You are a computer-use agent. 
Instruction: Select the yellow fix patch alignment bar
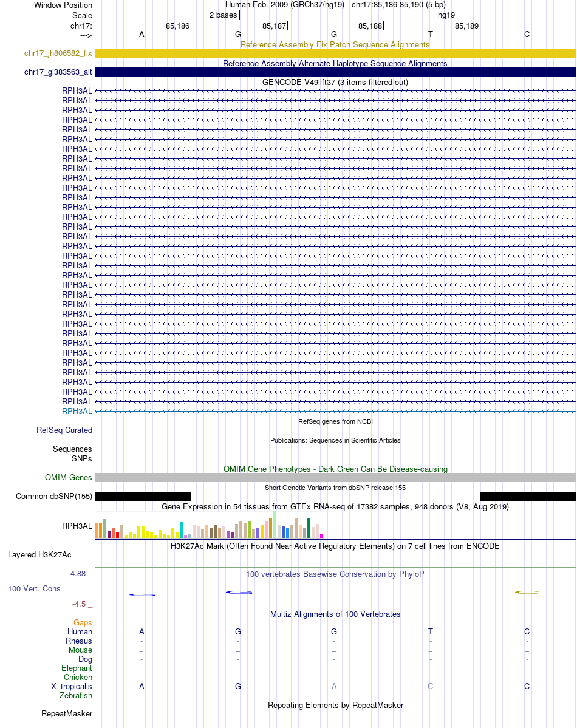(335, 53)
